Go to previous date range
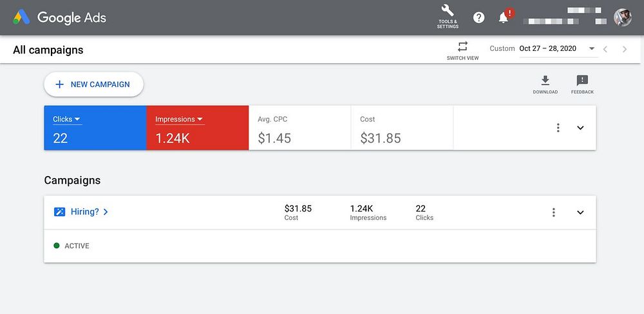644x314 pixels. pyautogui.click(x=605, y=49)
